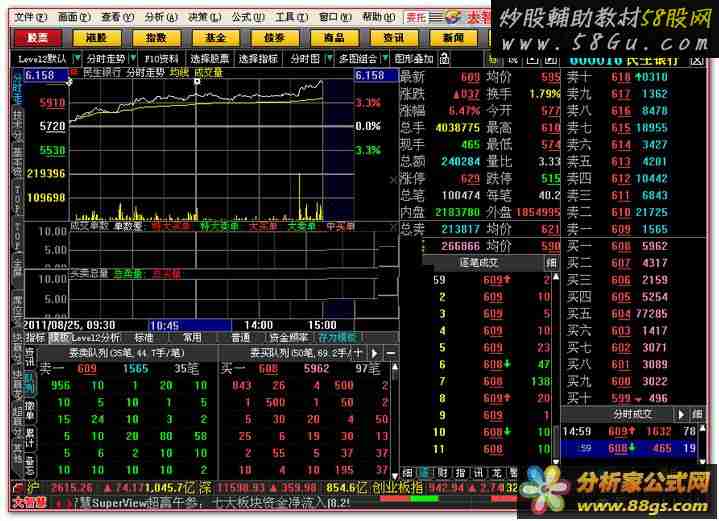
Task: Select the red 股票 category button
Action: click(38, 38)
